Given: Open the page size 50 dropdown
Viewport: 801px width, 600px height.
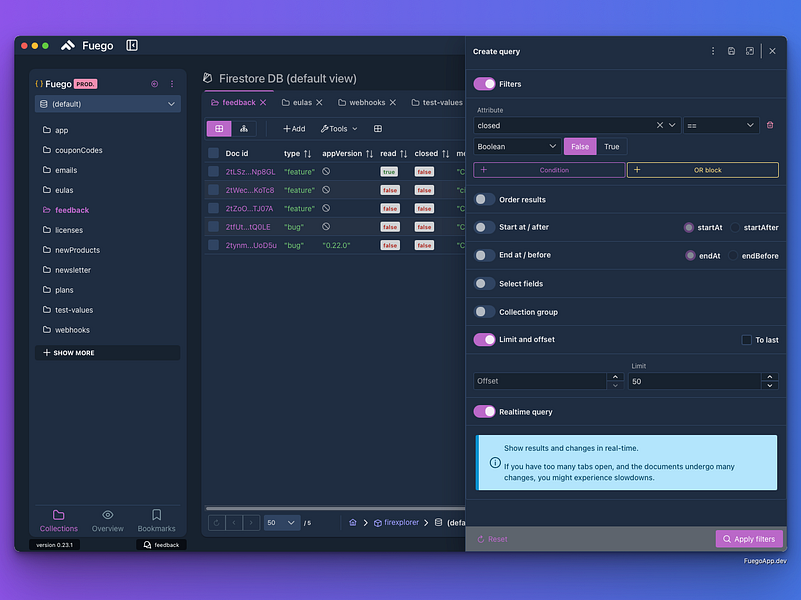Looking at the screenshot, I should pos(282,523).
